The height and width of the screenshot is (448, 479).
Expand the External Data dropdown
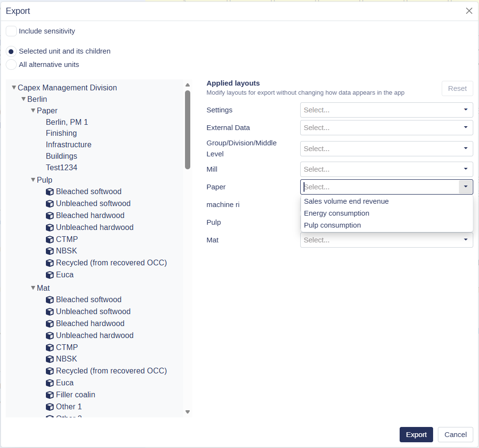(x=386, y=128)
